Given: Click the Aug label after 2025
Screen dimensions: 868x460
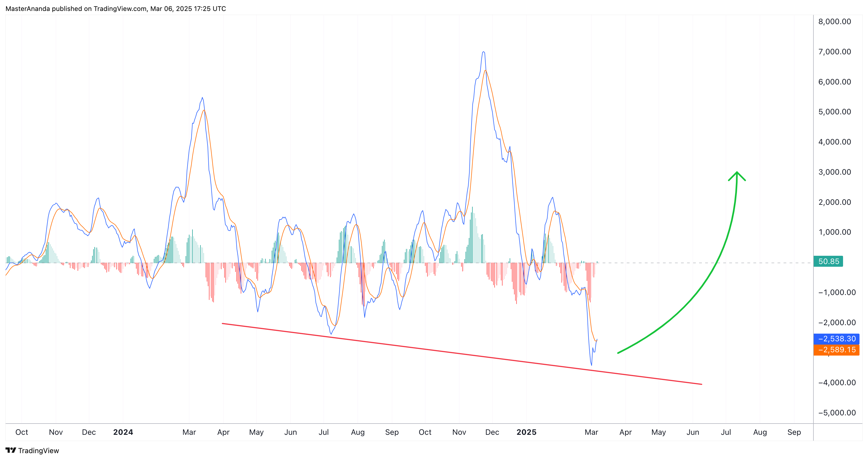Looking at the screenshot, I should click(x=760, y=432).
